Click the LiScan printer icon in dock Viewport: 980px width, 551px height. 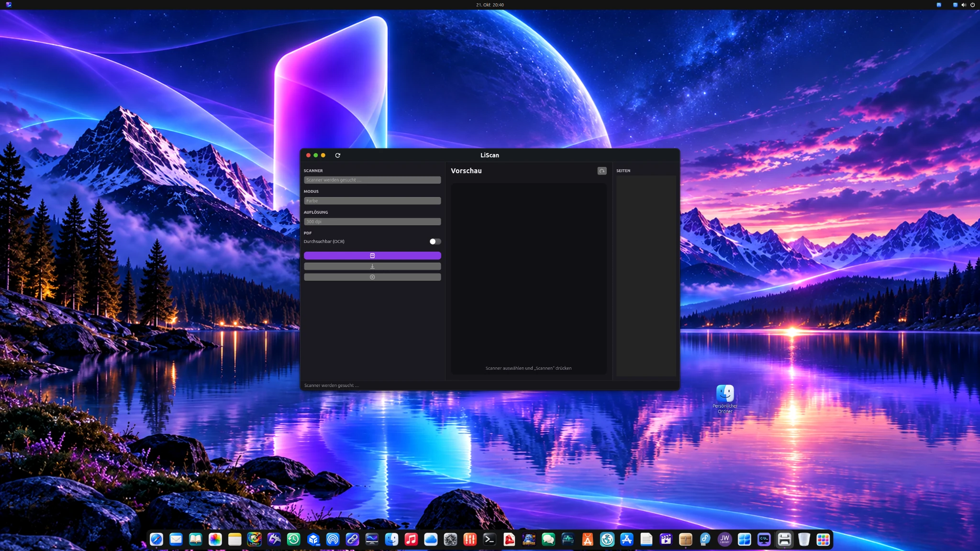(x=784, y=540)
